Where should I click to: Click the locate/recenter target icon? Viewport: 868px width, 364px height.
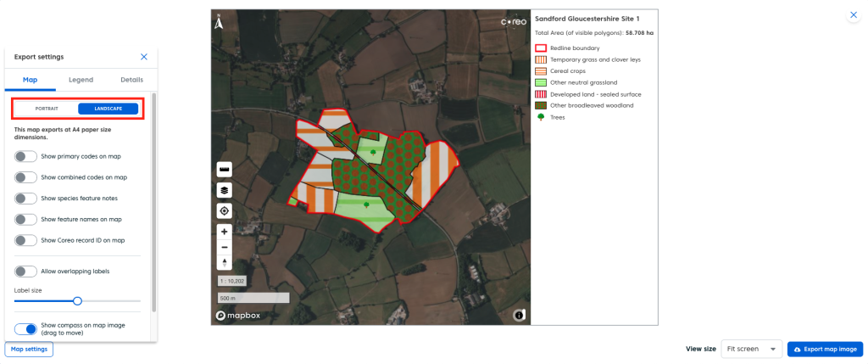click(x=225, y=211)
